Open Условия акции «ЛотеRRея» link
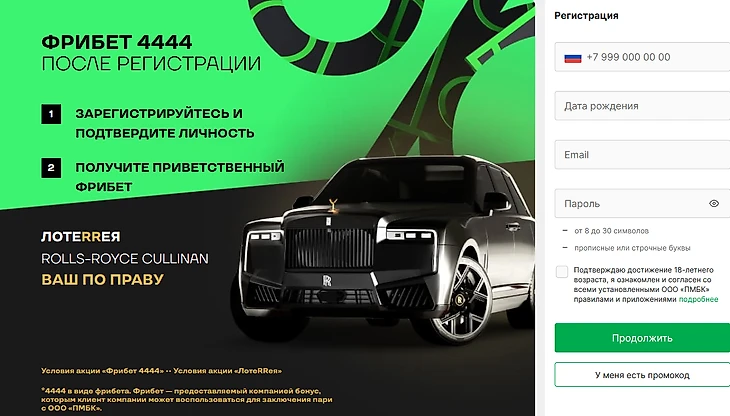The image size is (730, 416). point(227,371)
